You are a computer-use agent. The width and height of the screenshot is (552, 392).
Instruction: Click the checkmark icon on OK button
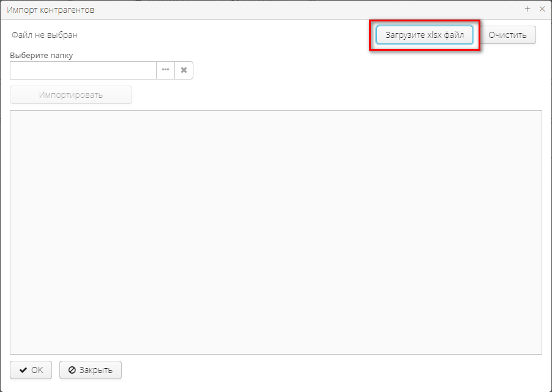click(23, 370)
